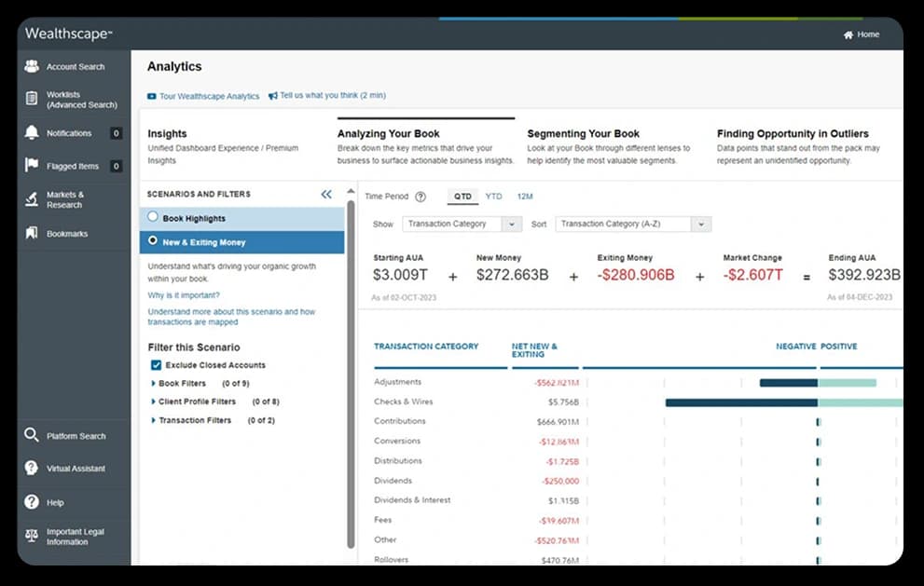The width and height of the screenshot is (924, 586).
Task: Expand Book Filters section
Action: coord(154,384)
